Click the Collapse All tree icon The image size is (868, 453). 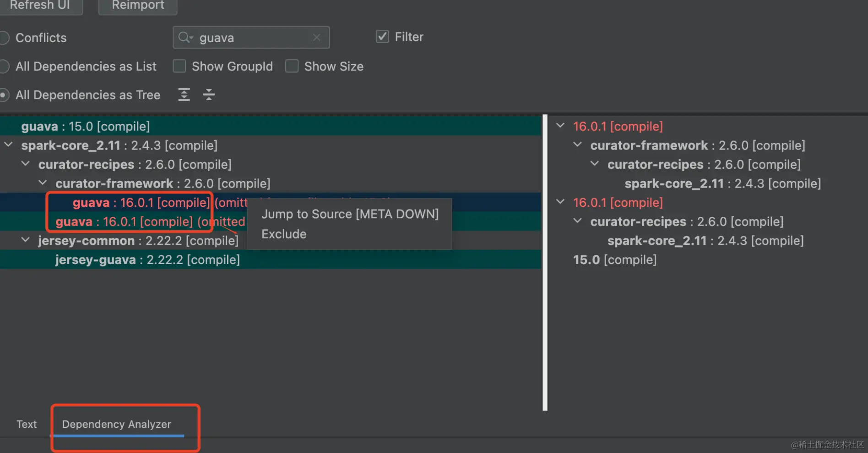(x=209, y=95)
